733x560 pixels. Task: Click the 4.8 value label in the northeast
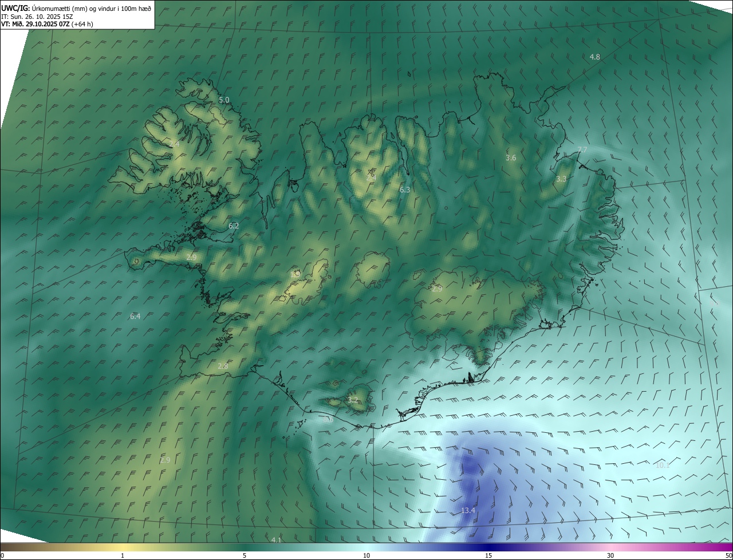coord(595,57)
